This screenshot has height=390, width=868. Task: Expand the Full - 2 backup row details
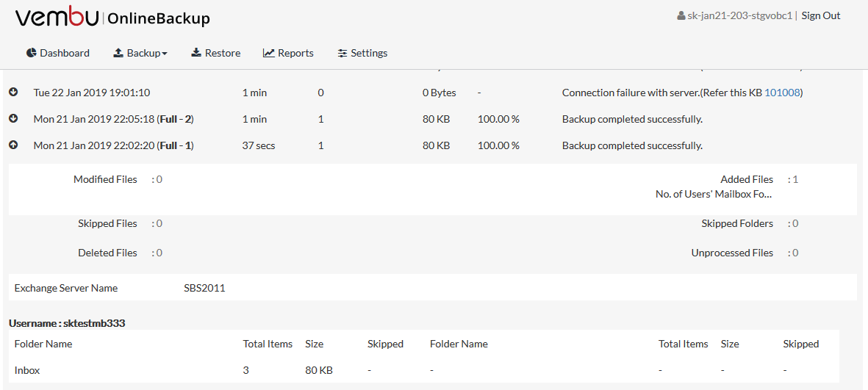point(14,118)
